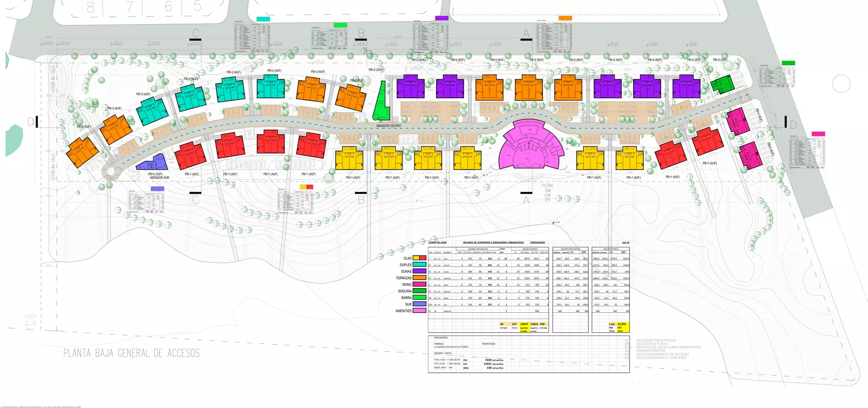Click the "EDIFICIO DE USOS COMPLEMENTARIOS" key entry
The height and width of the screenshot is (408, 868).
click(669, 347)
